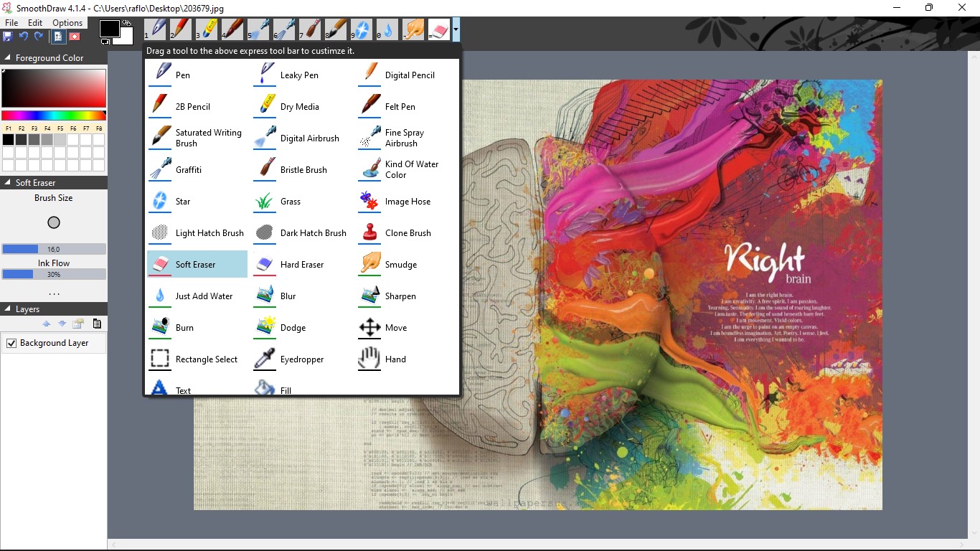Select Soft Eraser in the tool list
The height and width of the screenshot is (551, 980).
pyautogui.click(x=197, y=264)
